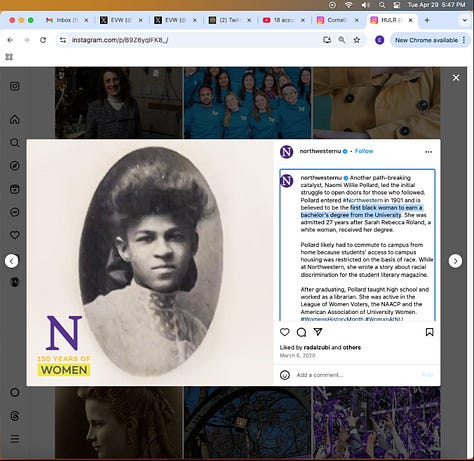Close the post overlay with X
This screenshot has height=461, width=474.
[456, 78]
